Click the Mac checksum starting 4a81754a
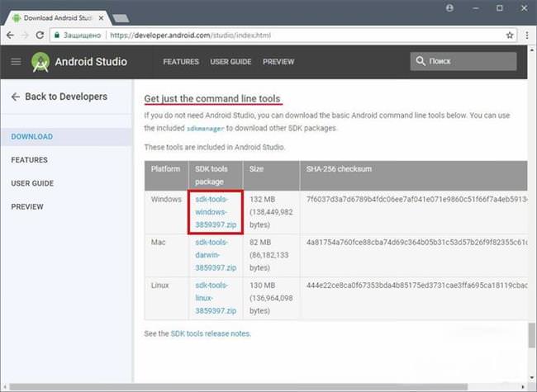This screenshot has width=537, height=392. [416, 242]
